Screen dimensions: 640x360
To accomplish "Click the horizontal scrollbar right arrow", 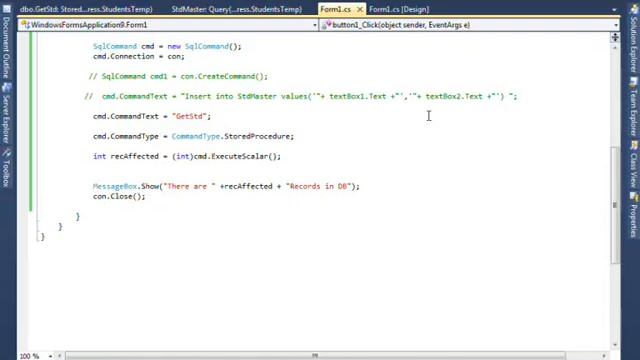I will coord(604,356).
